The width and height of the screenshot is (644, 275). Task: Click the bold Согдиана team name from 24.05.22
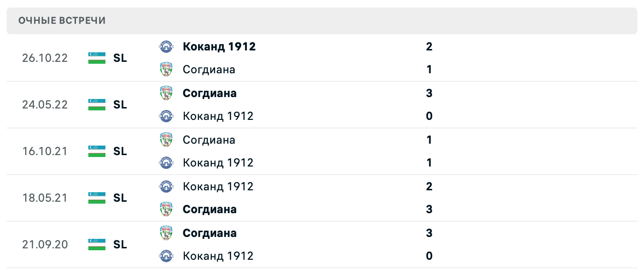209,93
